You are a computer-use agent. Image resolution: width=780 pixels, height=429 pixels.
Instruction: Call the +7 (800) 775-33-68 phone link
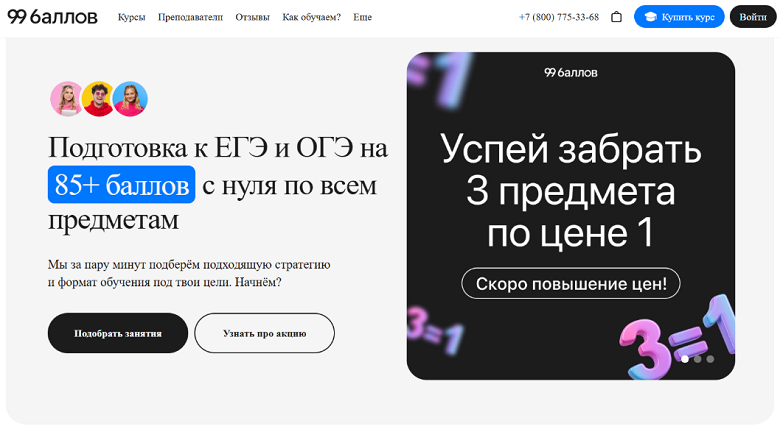(x=559, y=17)
